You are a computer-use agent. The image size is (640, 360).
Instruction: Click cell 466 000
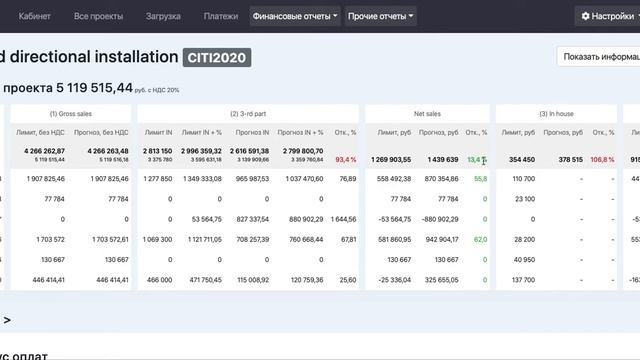(x=159, y=280)
